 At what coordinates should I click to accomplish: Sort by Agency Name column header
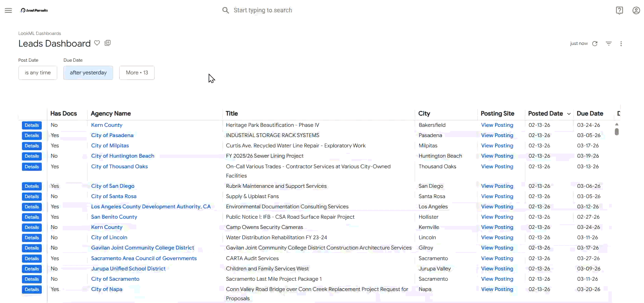pos(111,113)
